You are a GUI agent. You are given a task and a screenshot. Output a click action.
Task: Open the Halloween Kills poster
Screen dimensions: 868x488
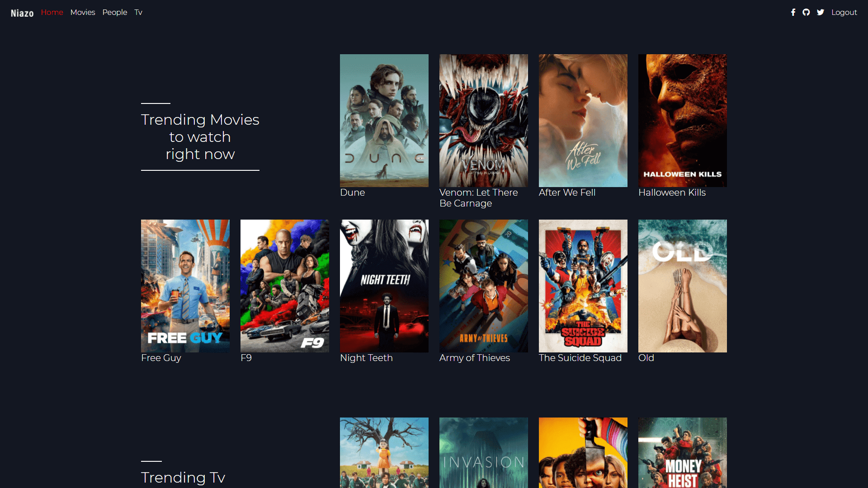pyautogui.click(x=682, y=120)
